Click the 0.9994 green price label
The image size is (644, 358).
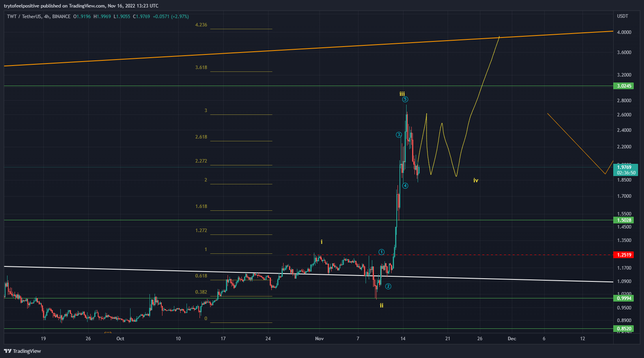(624, 298)
